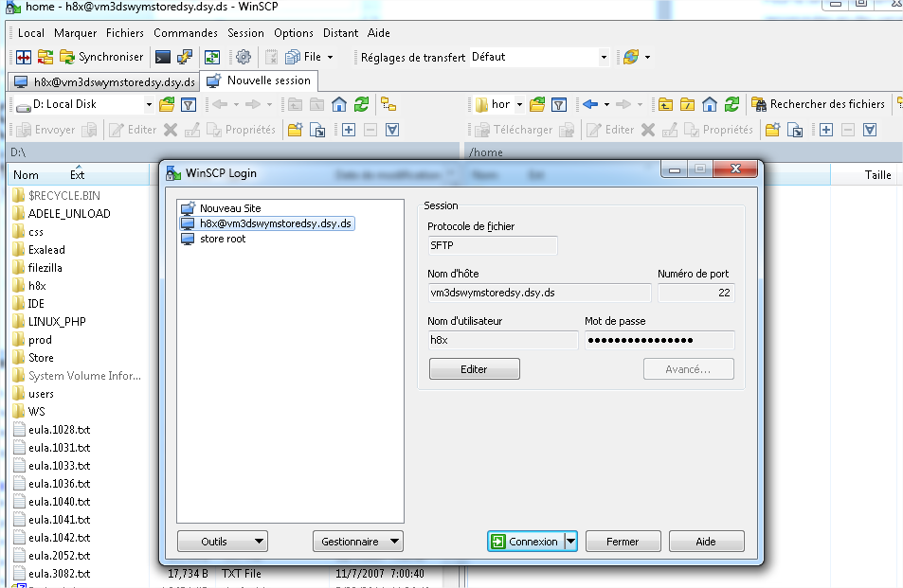Open the Session menu
The image size is (903, 588).
tap(246, 33)
